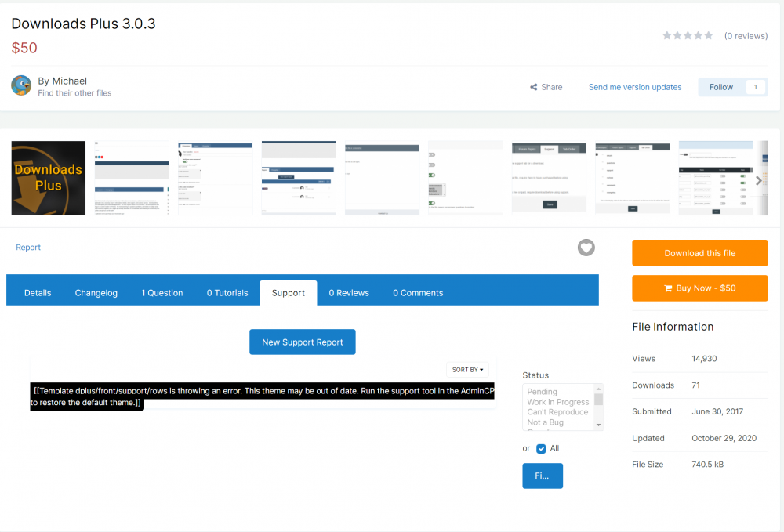Toggle the All status checkbox
784x532 pixels.
click(541, 449)
